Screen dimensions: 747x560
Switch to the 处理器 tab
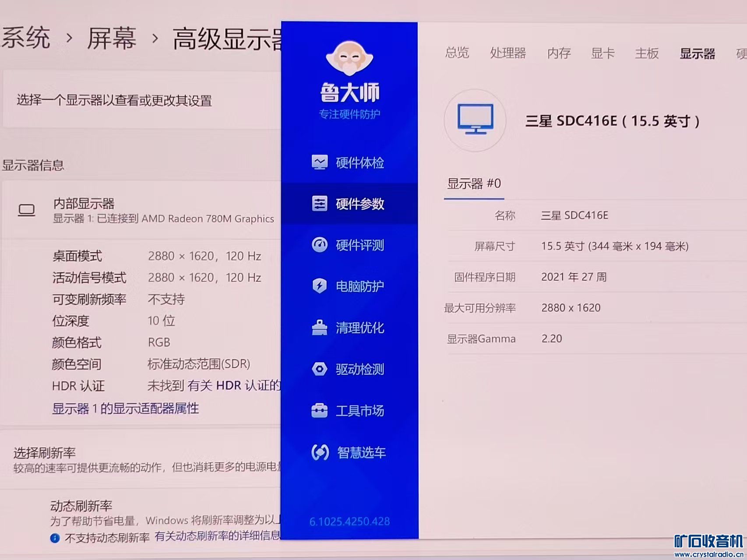[508, 53]
